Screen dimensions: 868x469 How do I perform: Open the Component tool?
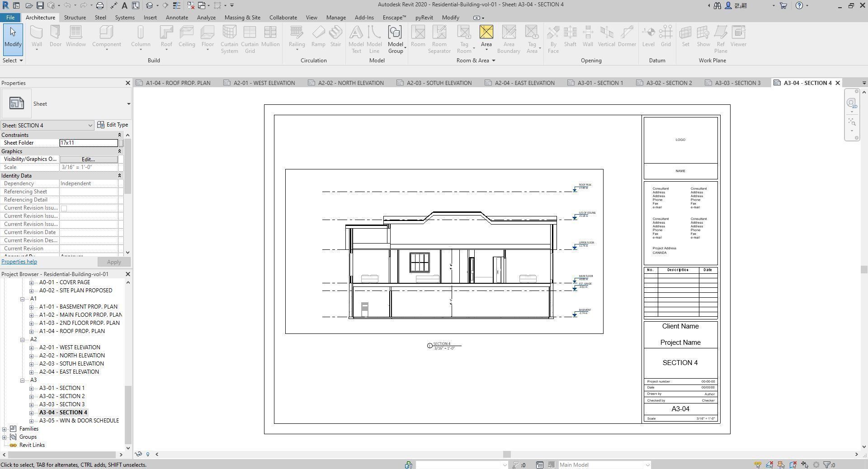[106, 36]
